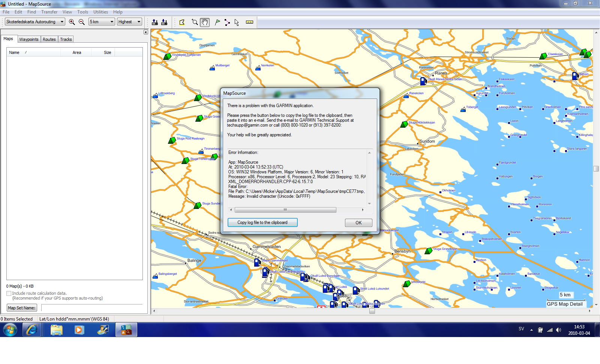This screenshot has width=600, height=364.
Task: Click the error log horizontal scrollbar thumb
Action: [285, 210]
